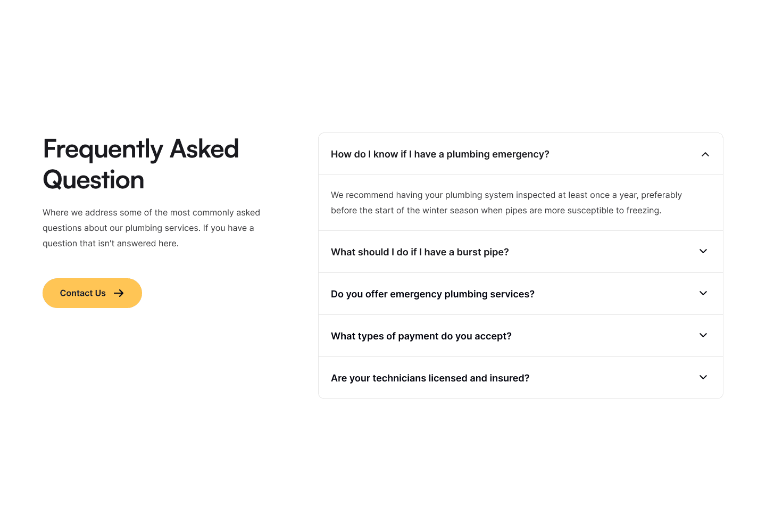Expand 'Do you offer emergency plumbing services?'
766x532 pixels.
[432, 294]
